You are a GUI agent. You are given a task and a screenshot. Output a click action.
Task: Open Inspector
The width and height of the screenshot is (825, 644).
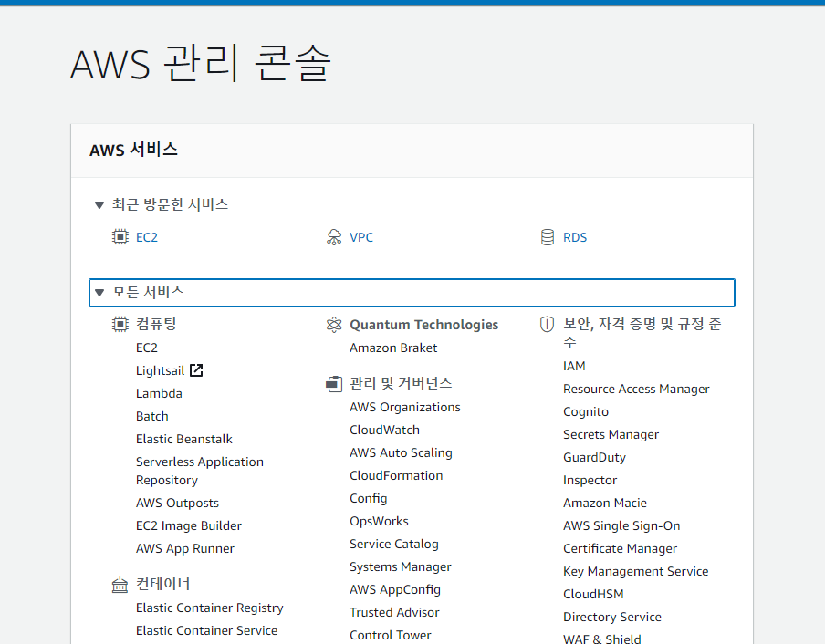pos(590,480)
